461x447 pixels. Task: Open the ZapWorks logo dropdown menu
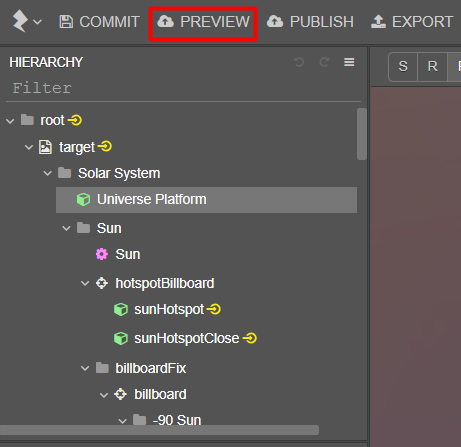27,21
